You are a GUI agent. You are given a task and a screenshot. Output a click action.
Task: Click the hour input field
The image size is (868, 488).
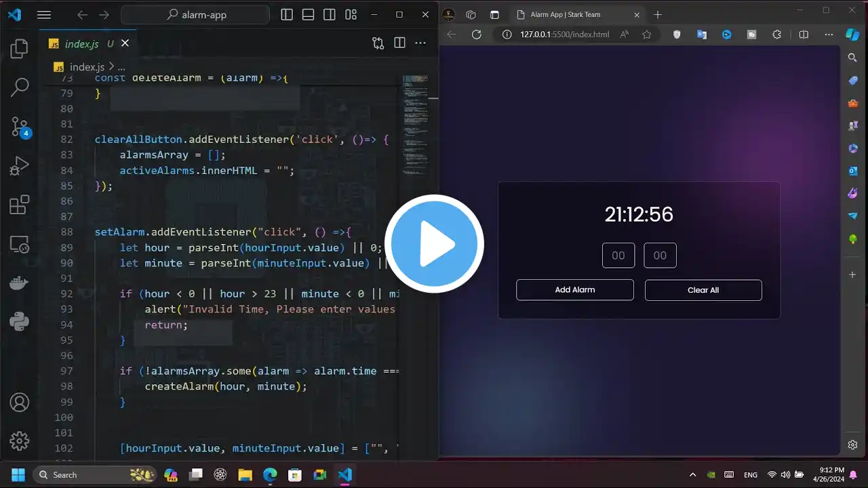point(618,256)
